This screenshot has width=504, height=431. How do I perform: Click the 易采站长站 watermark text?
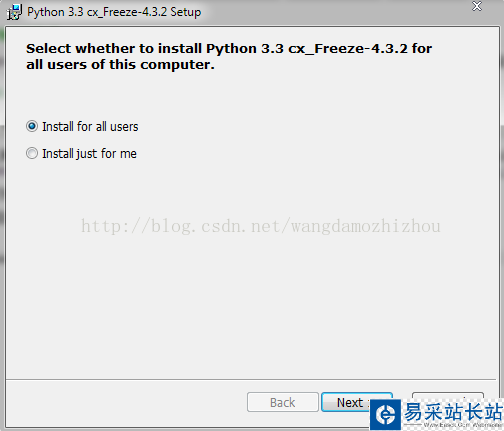coord(453,412)
